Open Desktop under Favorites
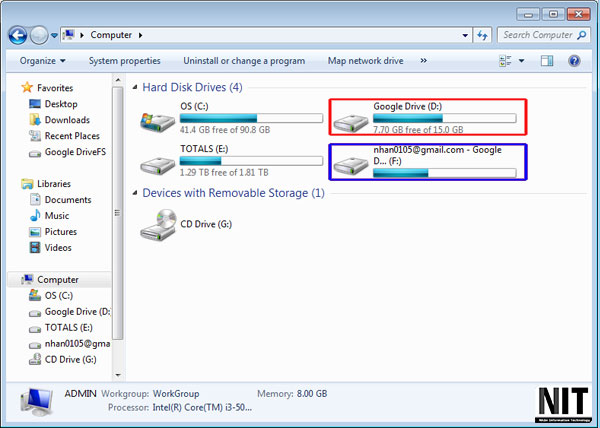Viewport: 600px width, 428px height. [54, 104]
